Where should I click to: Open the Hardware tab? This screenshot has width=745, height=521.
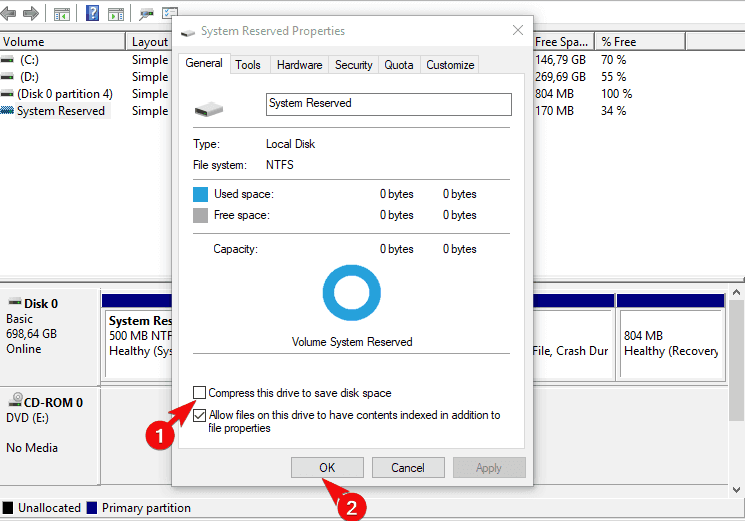(299, 65)
